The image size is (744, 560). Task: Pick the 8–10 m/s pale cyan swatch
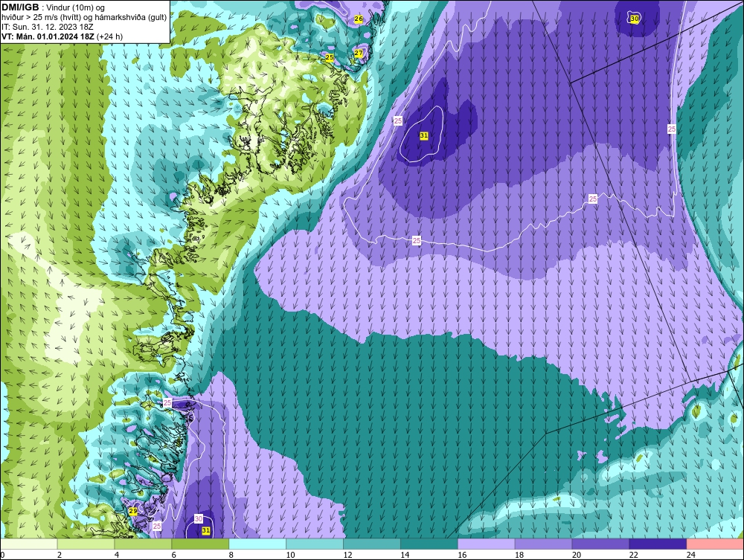point(257,544)
